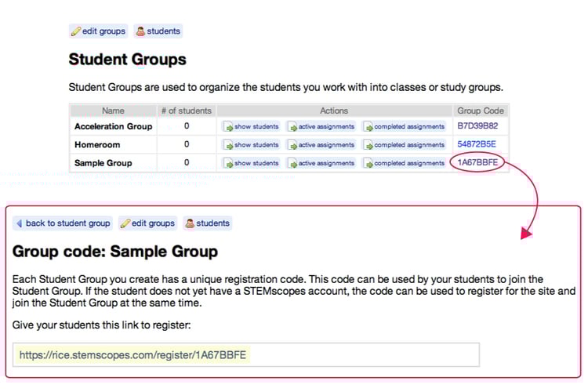The image size is (588, 392).
Task: Click the pencil icon beside top edit groups
Action: point(76,31)
